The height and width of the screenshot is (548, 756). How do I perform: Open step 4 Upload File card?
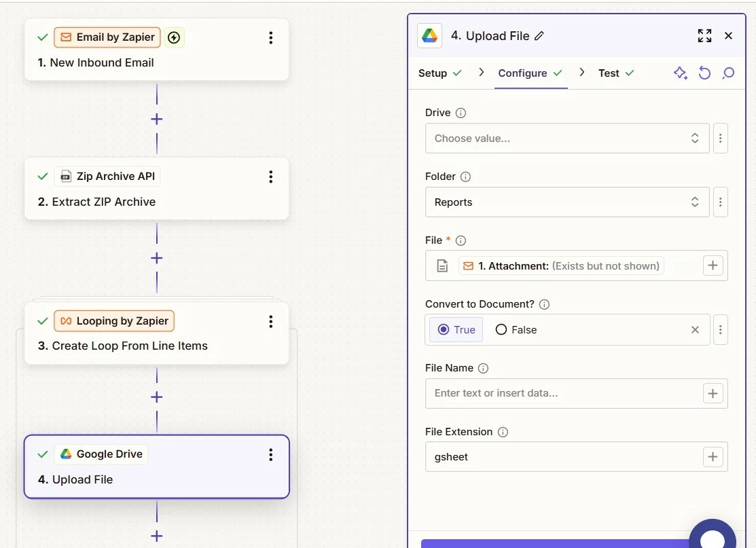(157, 467)
